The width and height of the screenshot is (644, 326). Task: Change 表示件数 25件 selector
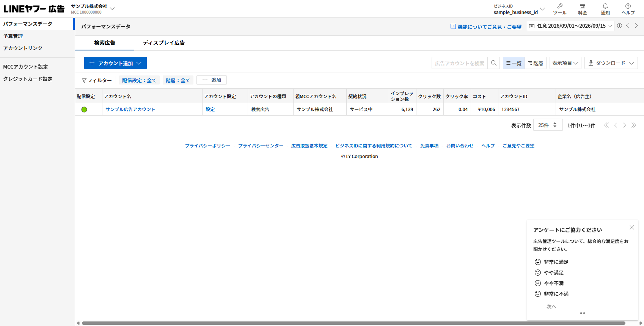pos(547,125)
